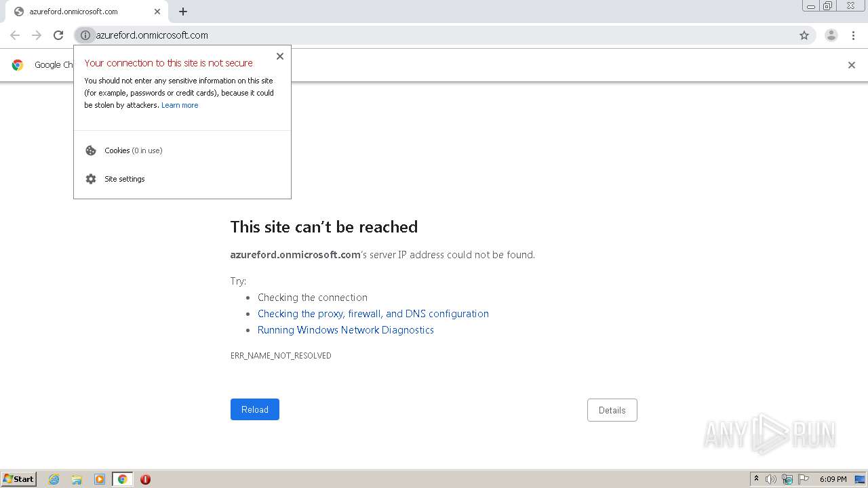The image size is (868, 488).
Task: Click the Chrome logo in the infobar
Action: (18, 65)
